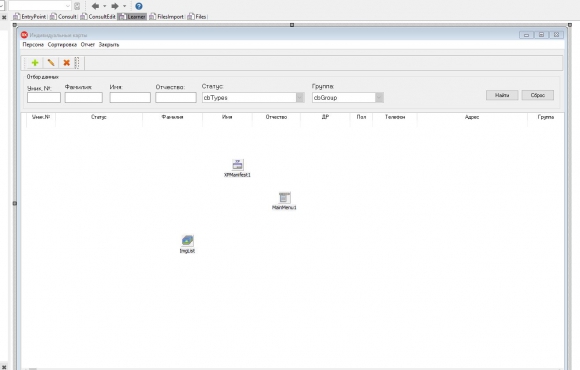Click the Сброс button

[538, 95]
